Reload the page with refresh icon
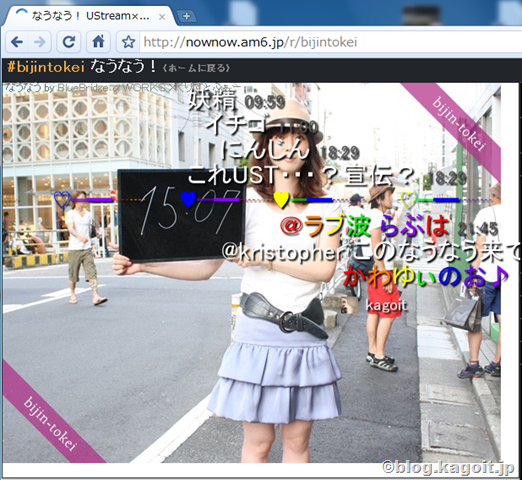The image size is (522, 480). (69, 42)
